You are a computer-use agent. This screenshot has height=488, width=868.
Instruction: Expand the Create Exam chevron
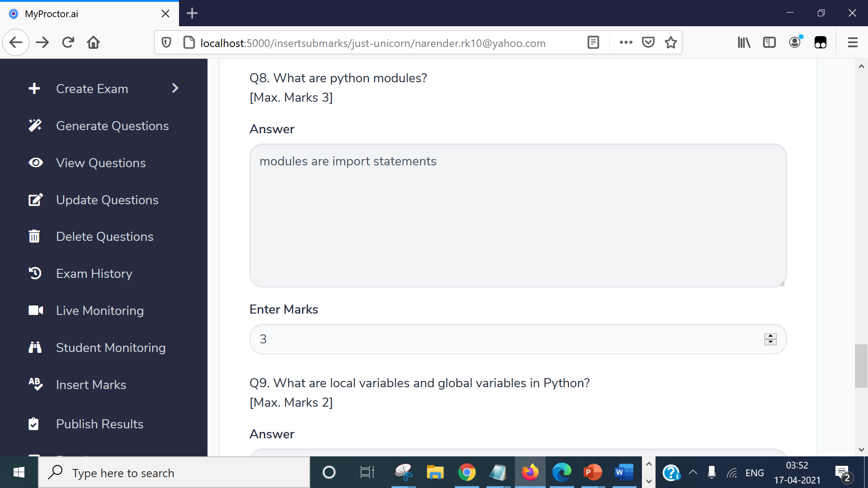[175, 88]
